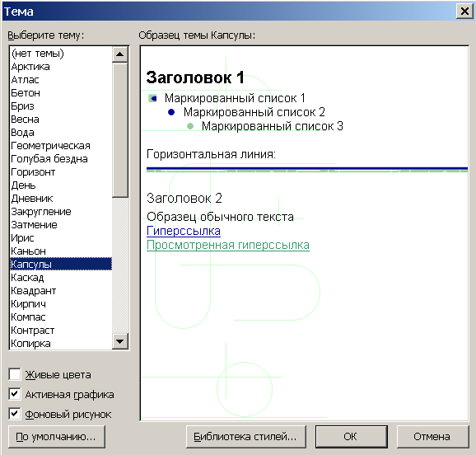The height and width of the screenshot is (455, 476).
Task: Click the highlighted Капсулы theme
Action: pos(61,264)
